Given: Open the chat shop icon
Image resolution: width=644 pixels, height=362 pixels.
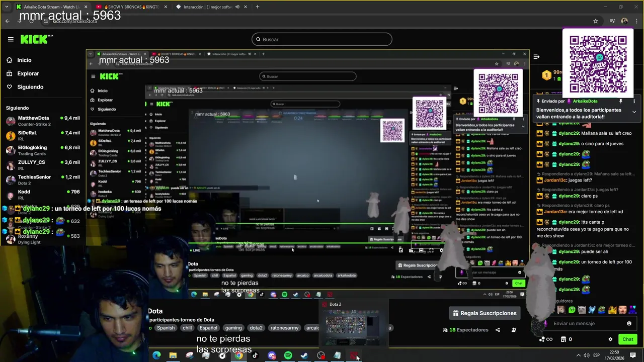Looking at the screenshot, I should [563, 339].
